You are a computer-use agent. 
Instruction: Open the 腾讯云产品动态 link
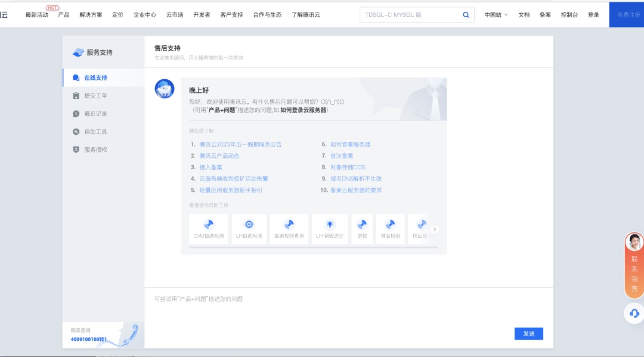coord(219,156)
